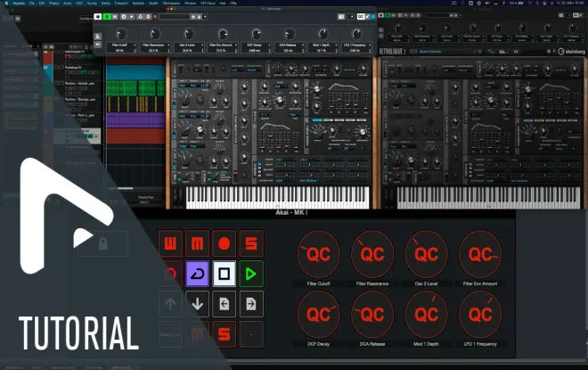Screen dimensions: 588x370
Task: Open the File menu
Action: 31,3
